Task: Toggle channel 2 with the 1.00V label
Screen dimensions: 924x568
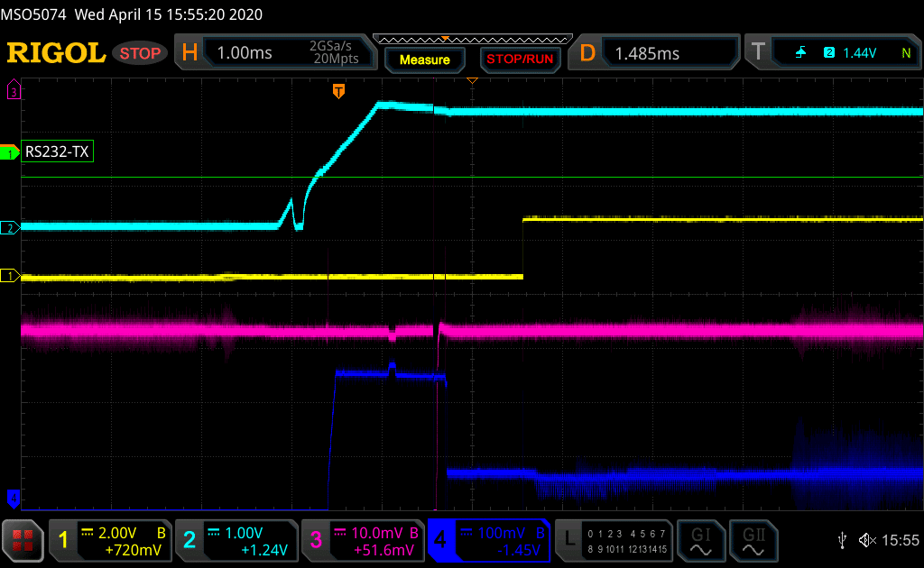Action: 236,541
